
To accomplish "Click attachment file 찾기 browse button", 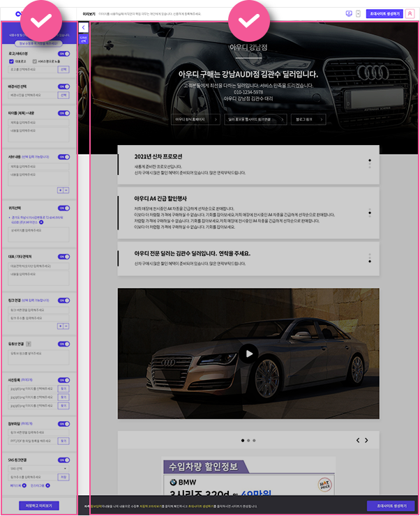I will pos(63,441).
